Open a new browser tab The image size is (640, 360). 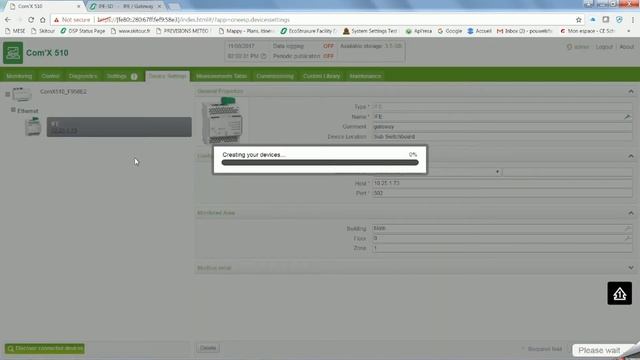click(174, 7)
